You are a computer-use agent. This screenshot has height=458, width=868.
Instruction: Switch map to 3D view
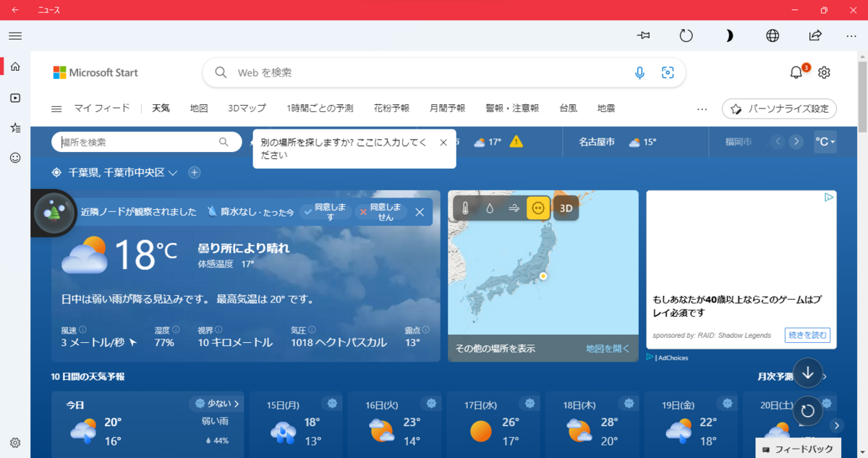pyautogui.click(x=566, y=208)
